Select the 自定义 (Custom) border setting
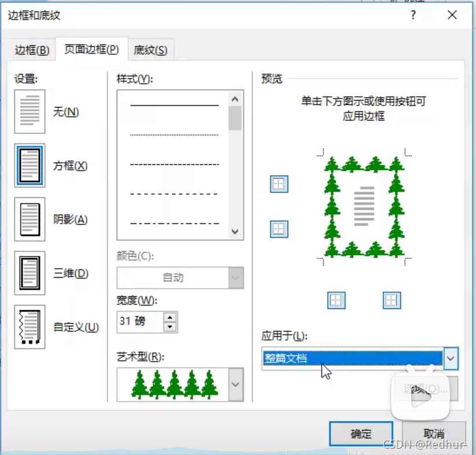The height and width of the screenshot is (455, 476). coord(29,327)
